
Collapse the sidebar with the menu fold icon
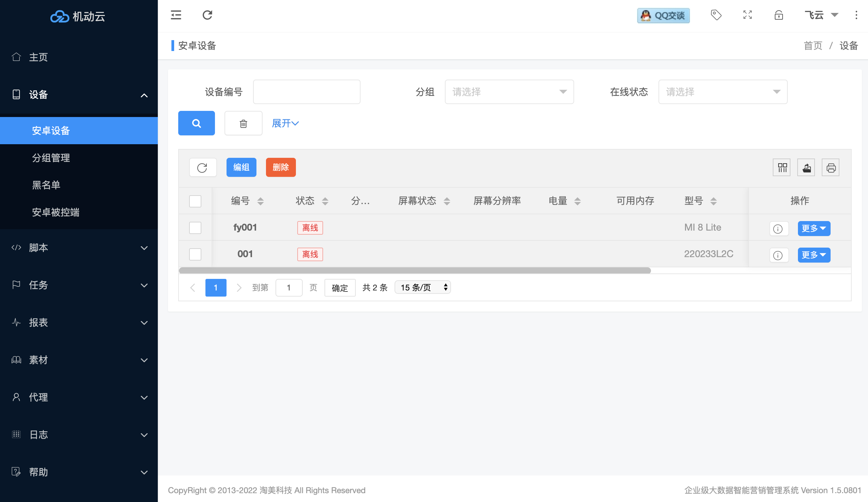[176, 15]
